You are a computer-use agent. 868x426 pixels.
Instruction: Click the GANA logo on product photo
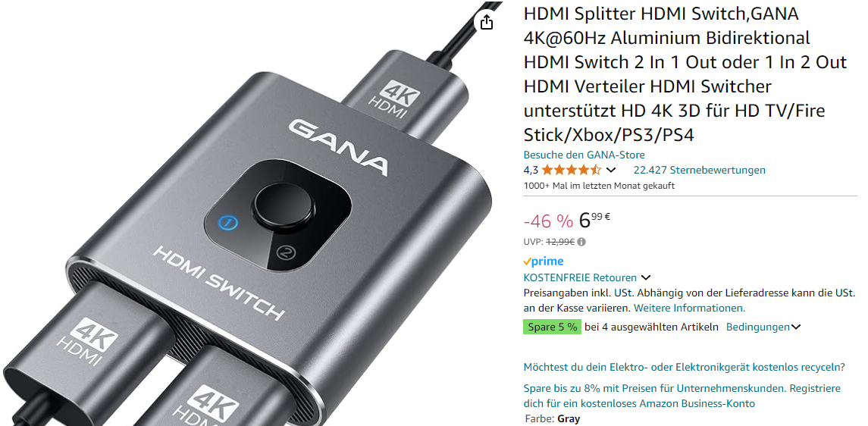(x=337, y=146)
